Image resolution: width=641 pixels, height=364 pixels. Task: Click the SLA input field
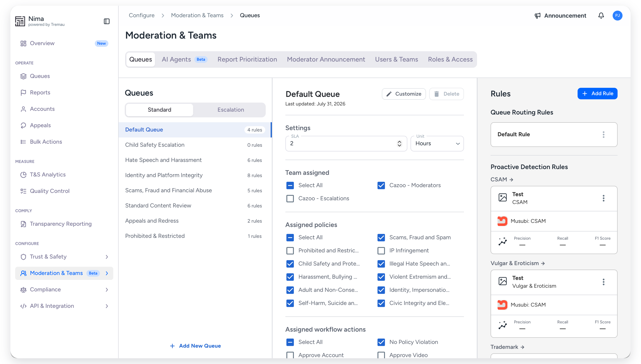tap(346, 144)
